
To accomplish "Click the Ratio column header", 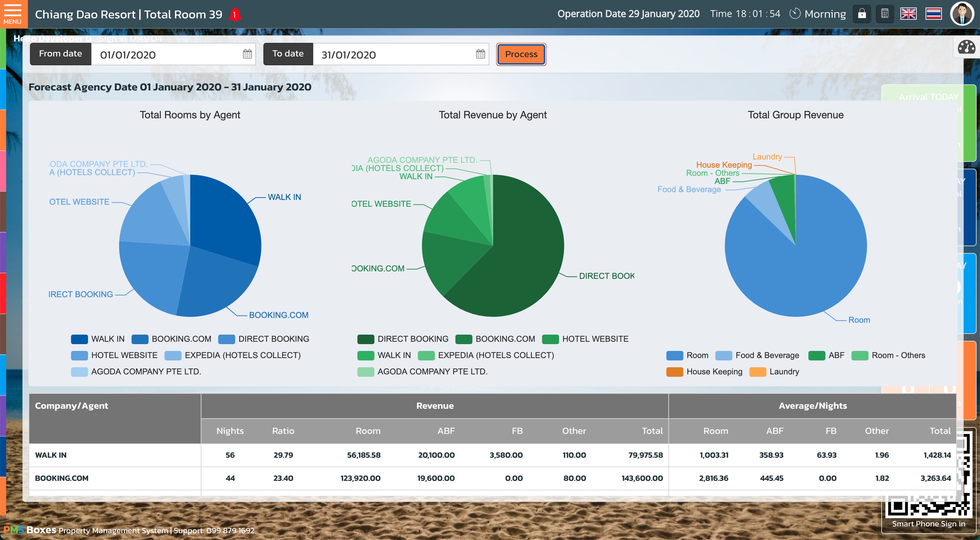I will (283, 431).
